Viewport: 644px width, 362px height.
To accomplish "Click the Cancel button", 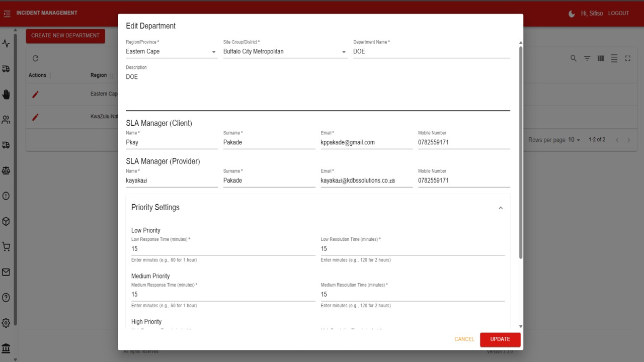I will click(464, 339).
